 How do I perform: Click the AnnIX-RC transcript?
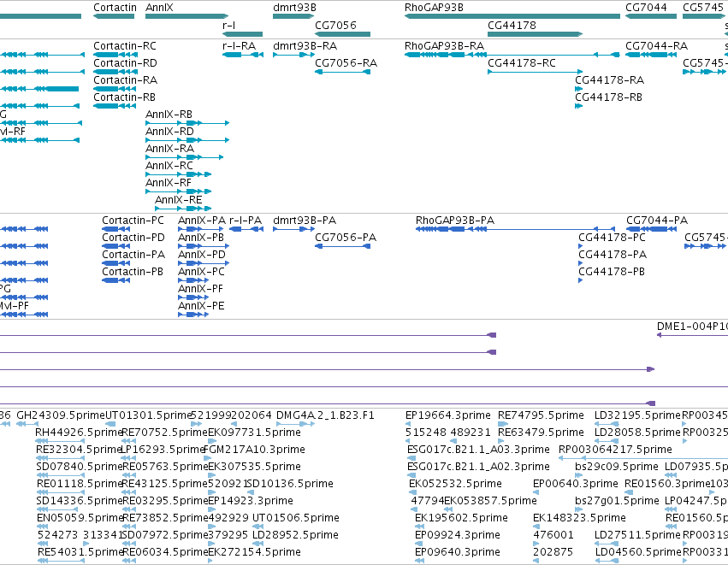[178, 174]
